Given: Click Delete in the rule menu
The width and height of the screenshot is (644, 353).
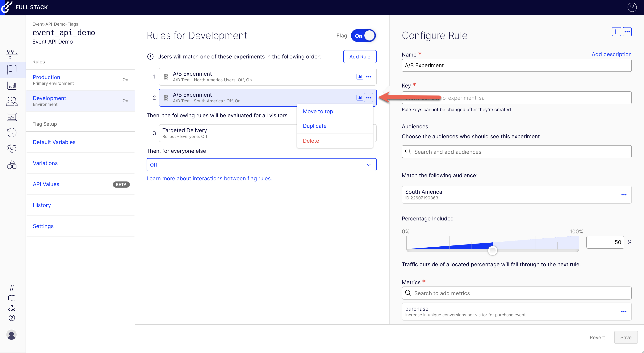Looking at the screenshot, I should [x=311, y=141].
